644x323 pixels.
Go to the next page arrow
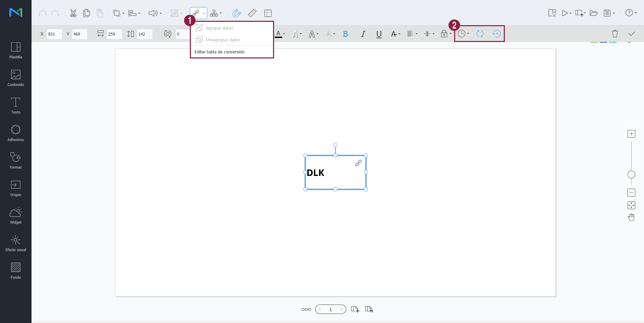(x=341, y=309)
